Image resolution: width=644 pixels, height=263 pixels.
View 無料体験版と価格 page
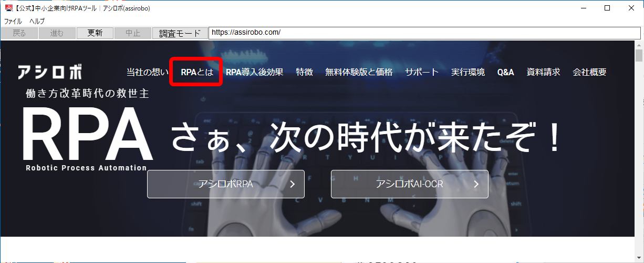click(359, 73)
